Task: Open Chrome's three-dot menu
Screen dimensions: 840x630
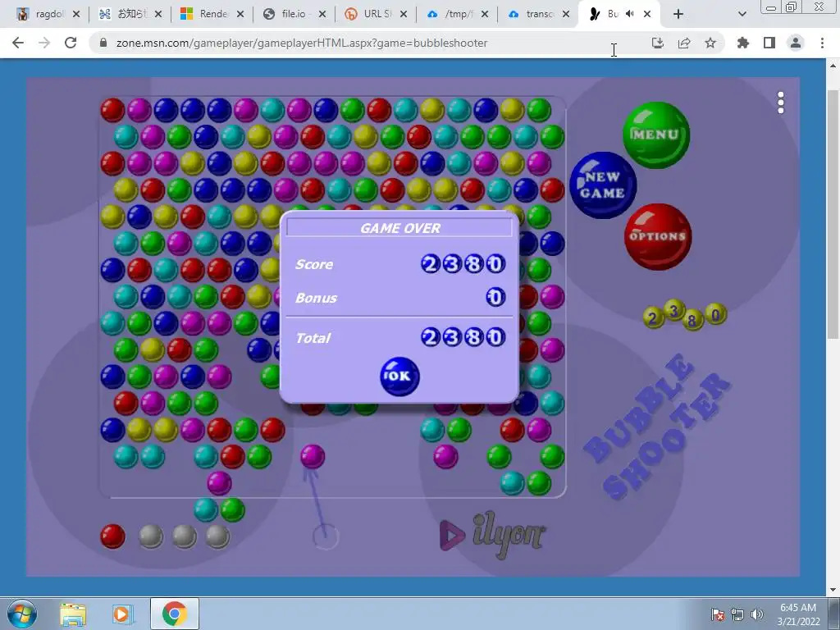Action: (x=822, y=43)
